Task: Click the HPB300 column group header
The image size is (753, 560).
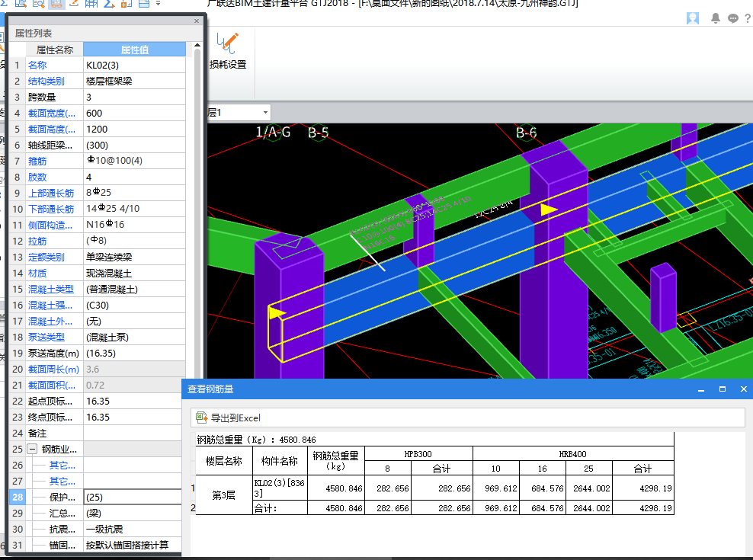Action: (x=418, y=454)
